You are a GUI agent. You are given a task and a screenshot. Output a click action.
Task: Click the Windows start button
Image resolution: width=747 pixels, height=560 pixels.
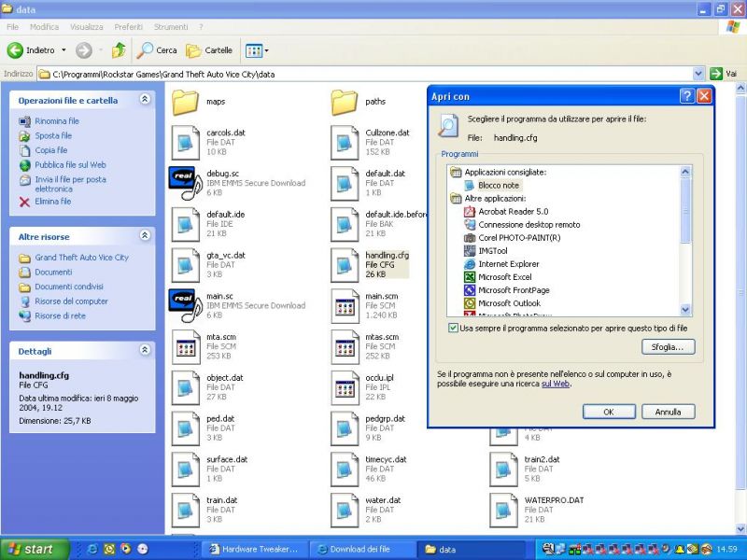tap(34, 549)
